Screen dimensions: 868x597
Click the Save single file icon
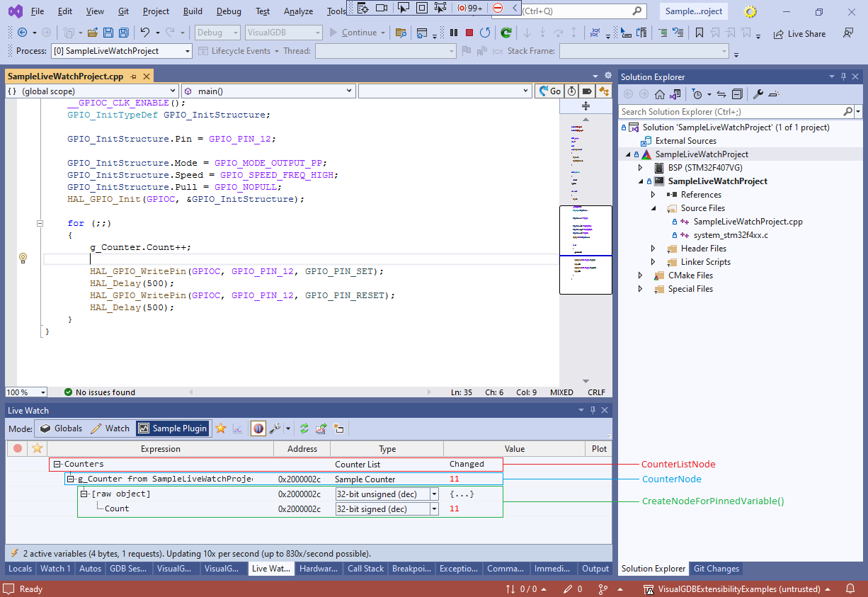pos(108,33)
